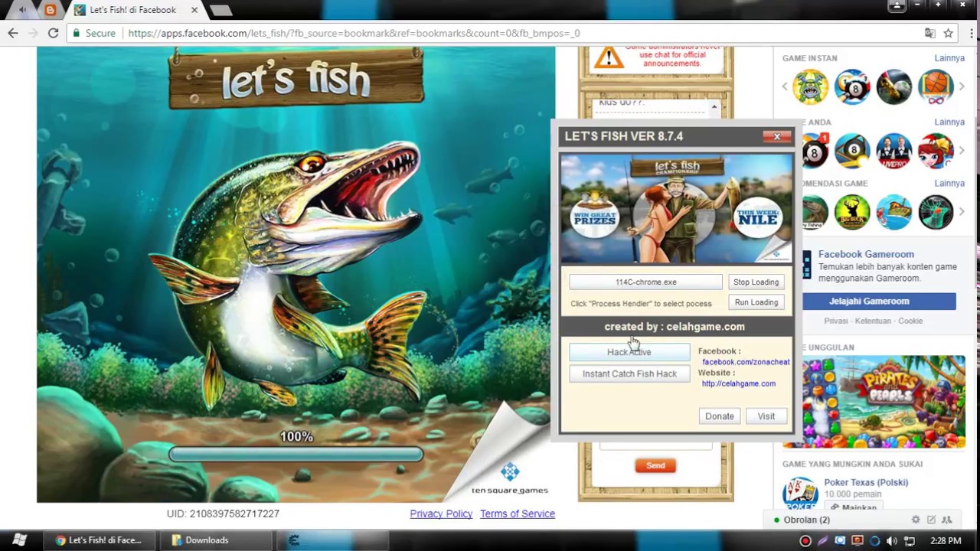Click the people icon in chat bar
980x551 pixels.
click(947, 520)
